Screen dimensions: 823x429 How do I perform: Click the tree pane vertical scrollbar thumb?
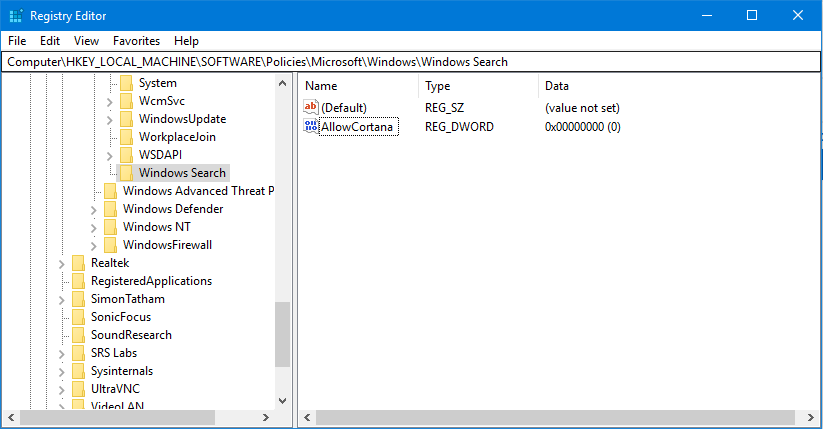282,334
